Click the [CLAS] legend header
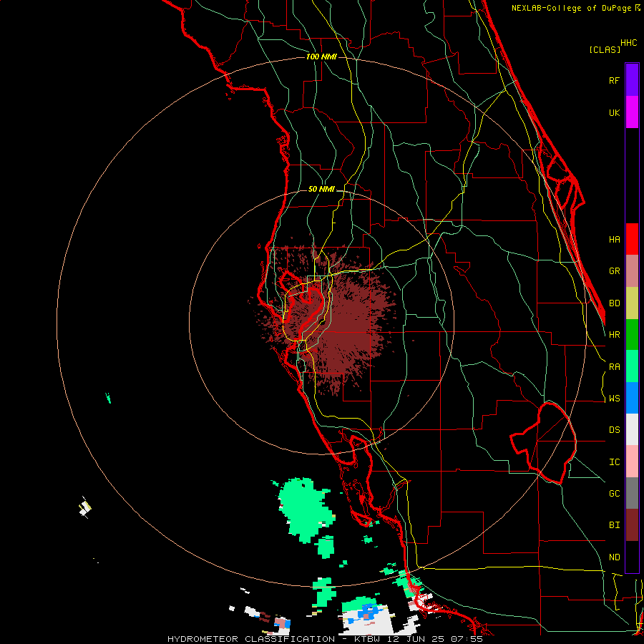This screenshot has height=644, width=644. click(x=605, y=49)
